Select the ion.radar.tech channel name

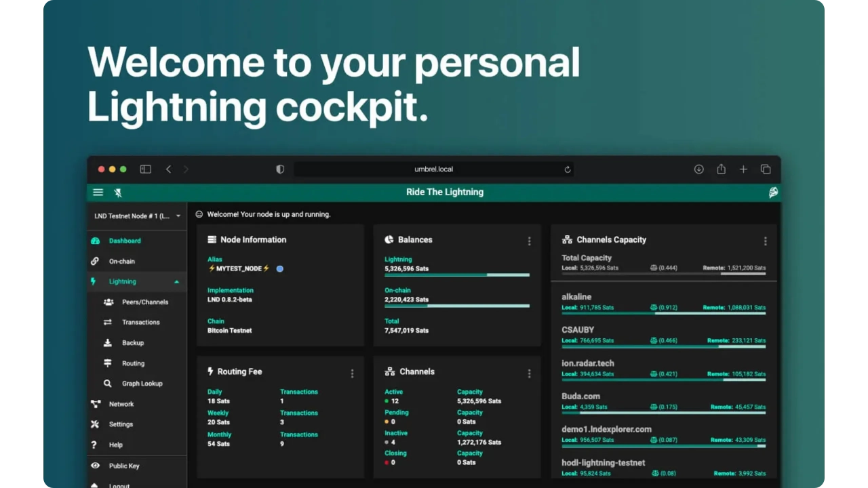point(588,363)
